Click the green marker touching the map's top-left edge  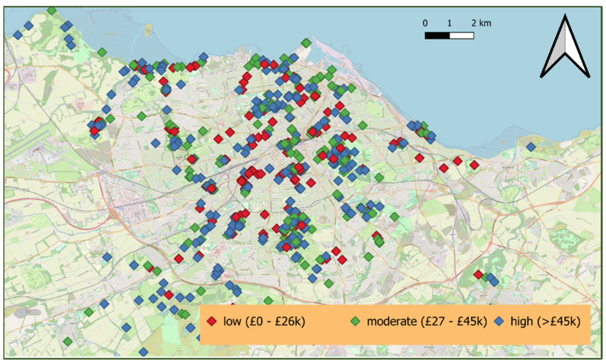(52, 11)
